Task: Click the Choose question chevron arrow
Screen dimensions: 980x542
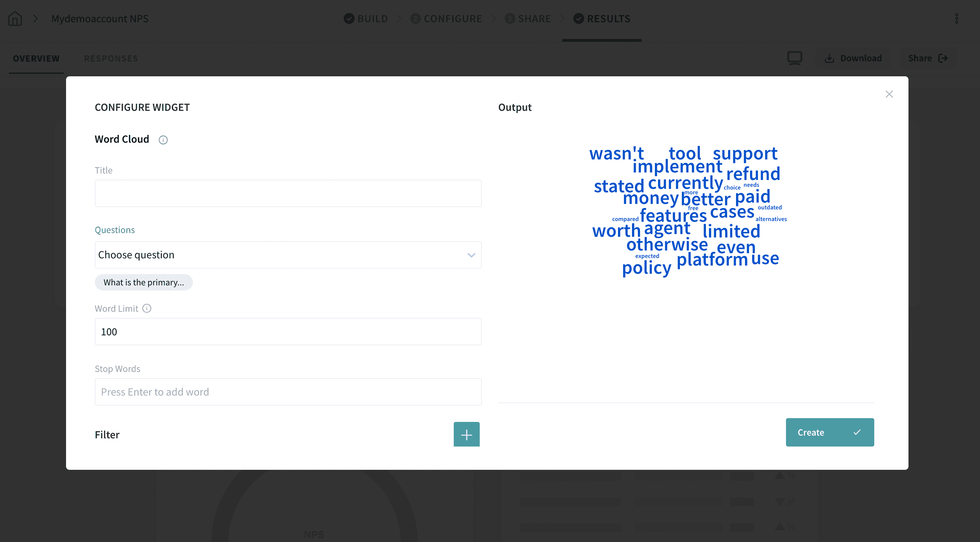Action: [472, 255]
